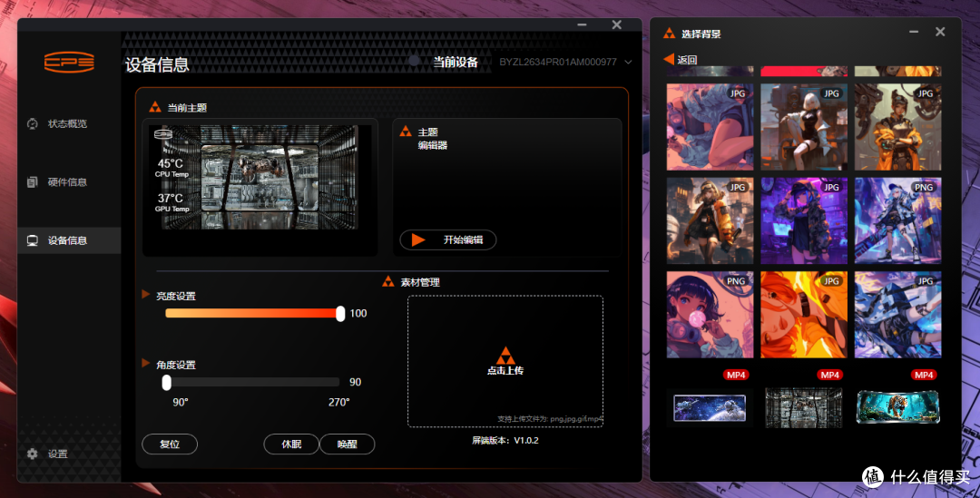Close the 选择背景 window

click(x=940, y=32)
